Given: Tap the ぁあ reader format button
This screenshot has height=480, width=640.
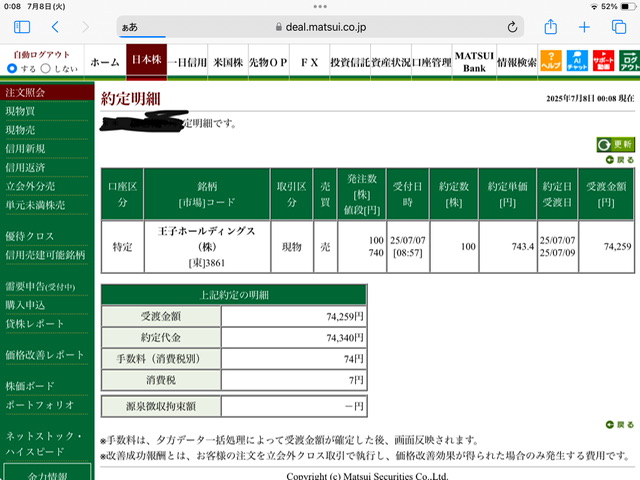Looking at the screenshot, I should 130,27.
